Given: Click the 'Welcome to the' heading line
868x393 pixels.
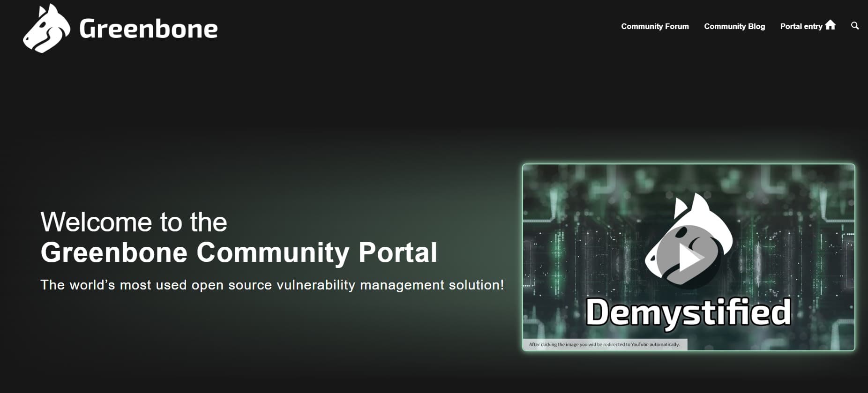Looking at the screenshot, I should pos(134,222).
